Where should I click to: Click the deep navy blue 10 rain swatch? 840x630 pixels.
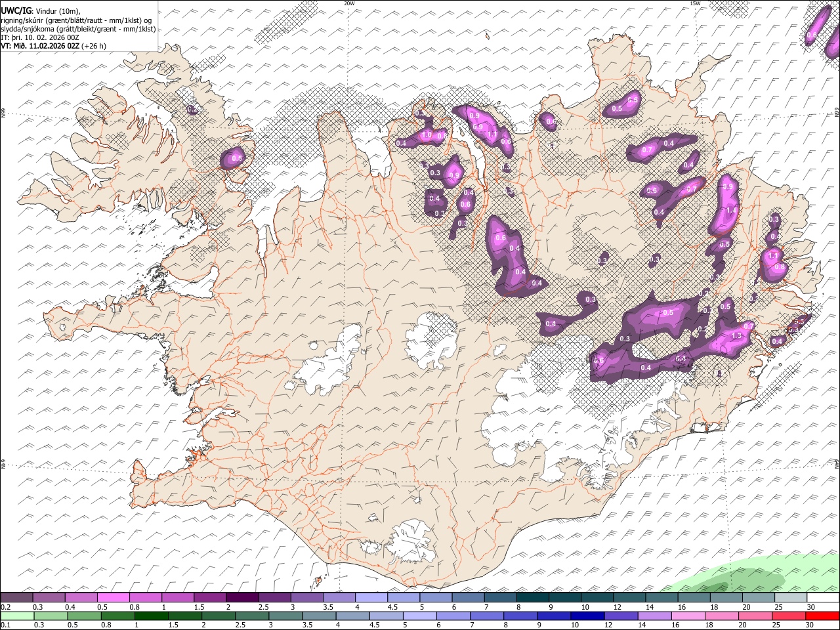587,616
